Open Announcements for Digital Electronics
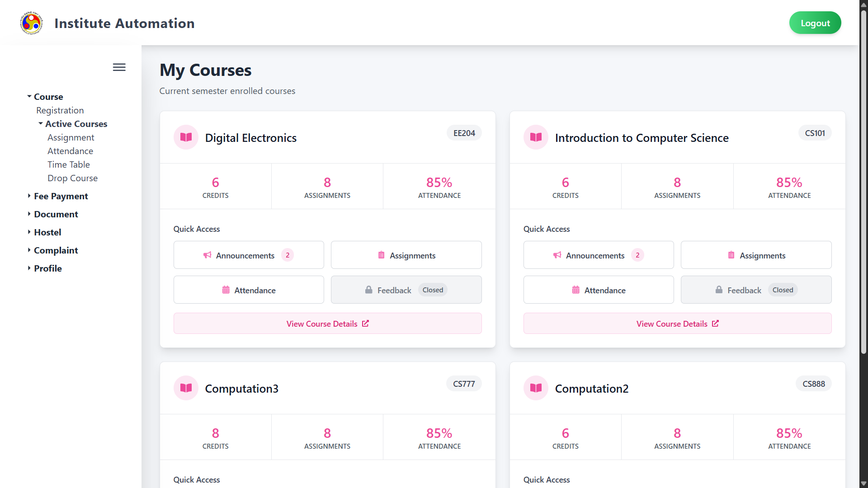This screenshot has width=868, height=488. 249,255
